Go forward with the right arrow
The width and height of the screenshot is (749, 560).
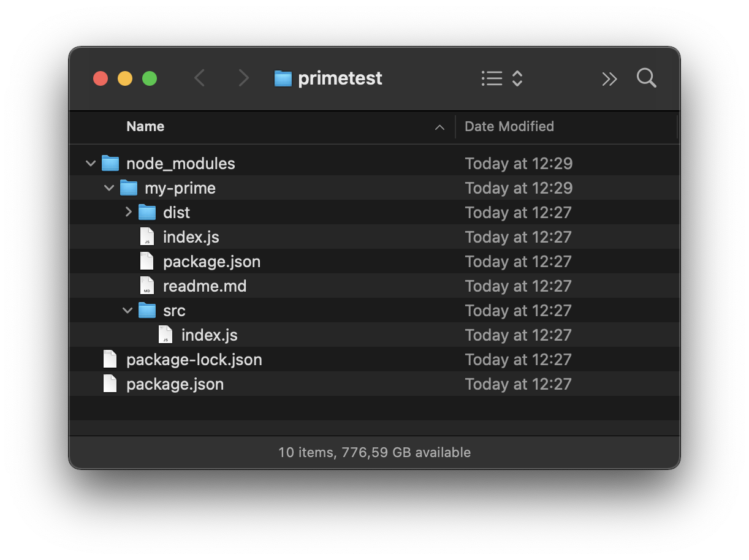(x=243, y=78)
